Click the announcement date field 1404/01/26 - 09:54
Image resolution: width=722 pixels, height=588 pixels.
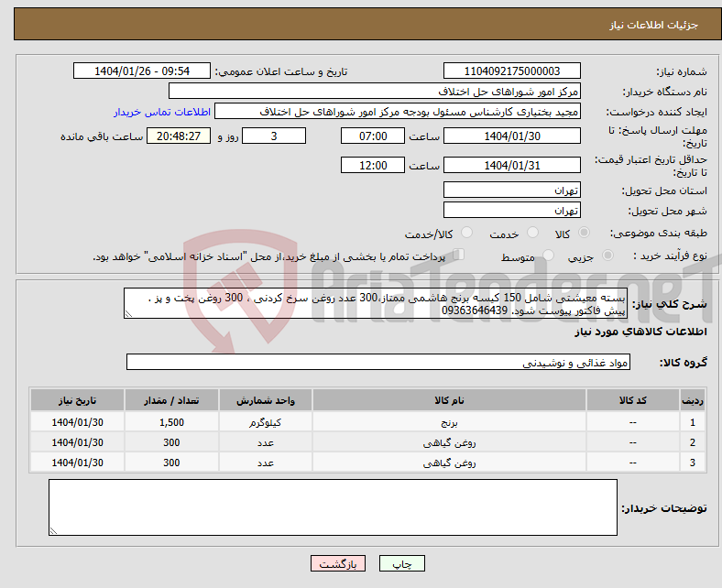(x=142, y=71)
